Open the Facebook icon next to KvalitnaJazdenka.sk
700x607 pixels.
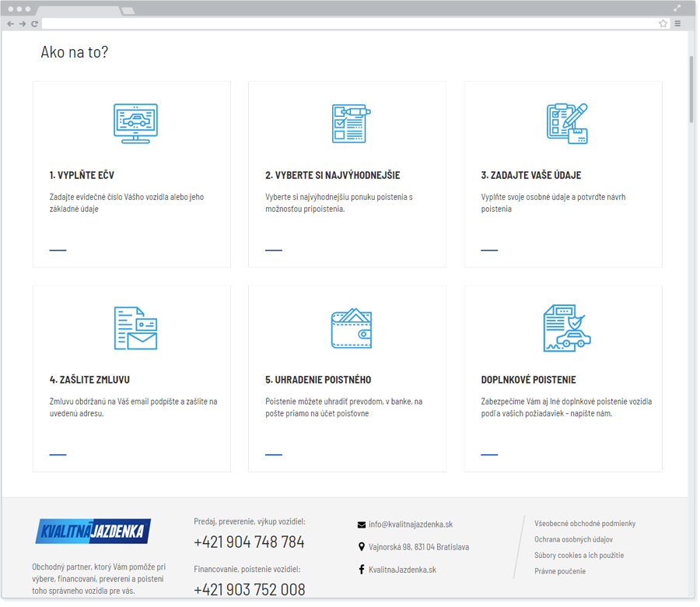click(x=360, y=569)
